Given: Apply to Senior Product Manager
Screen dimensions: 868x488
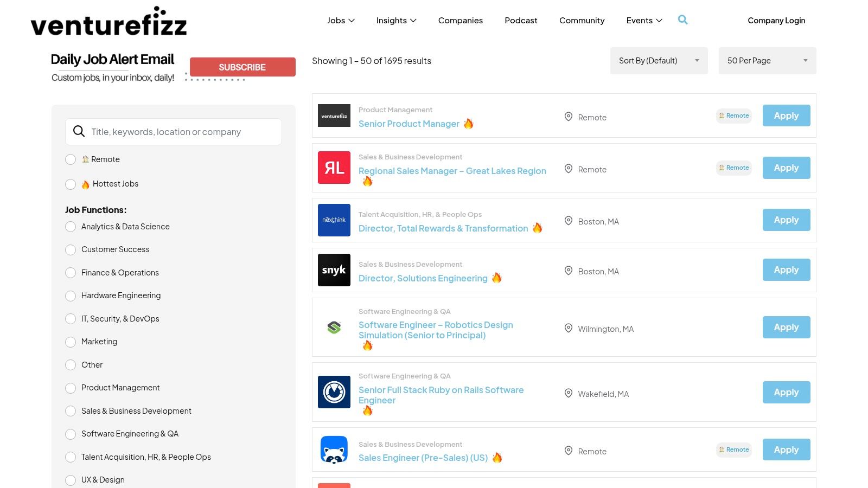Looking at the screenshot, I should coord(787,115).
